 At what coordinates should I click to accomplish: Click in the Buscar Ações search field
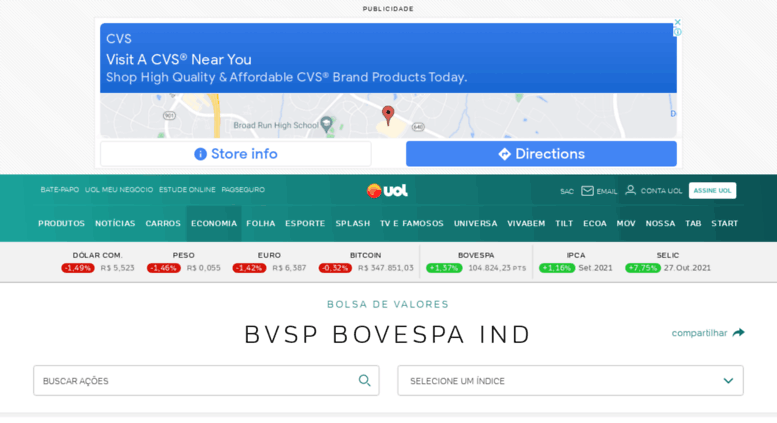coord(206,380)
